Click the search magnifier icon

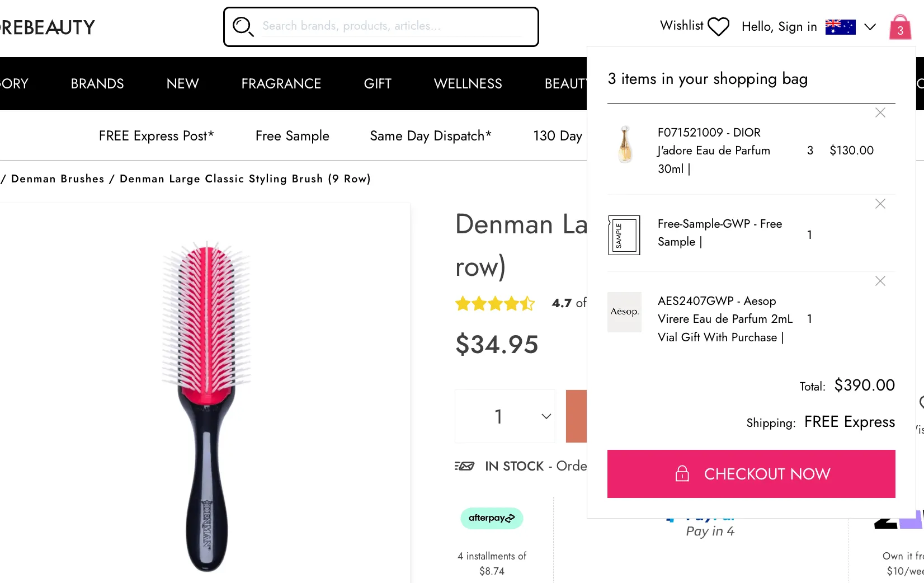[x=243, y=26]
